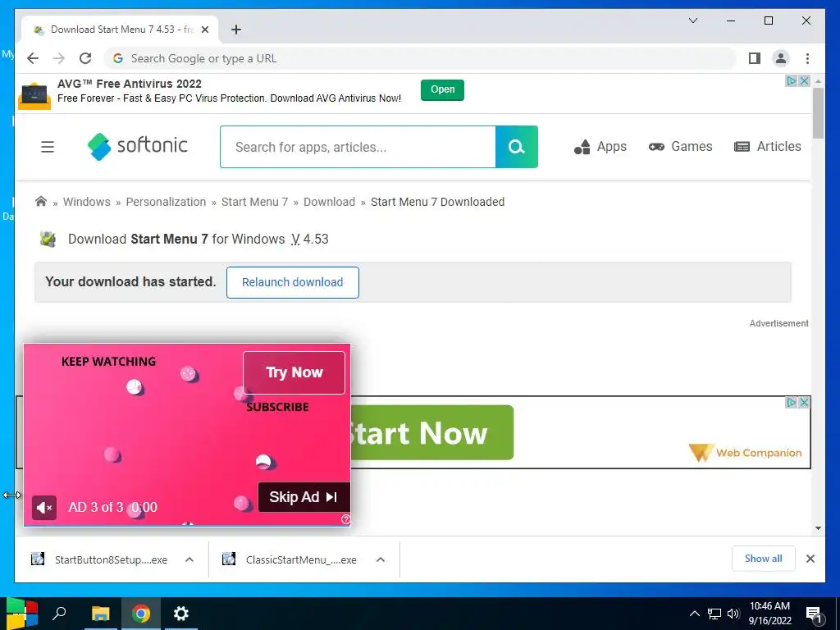Viewport: 840px width, 630px height.
Task: Open the Chrome profile avatar
Action: [x=781, y=58]
